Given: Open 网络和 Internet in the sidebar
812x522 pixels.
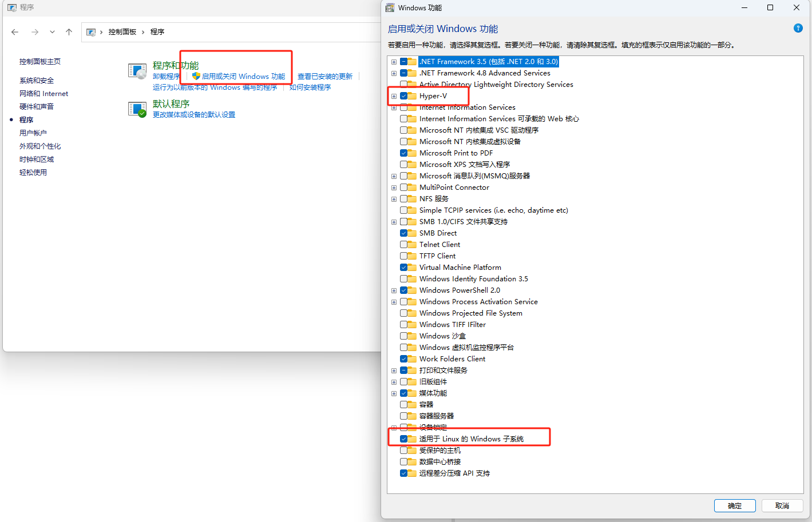Looking at the screenshot, I should 43,94.
